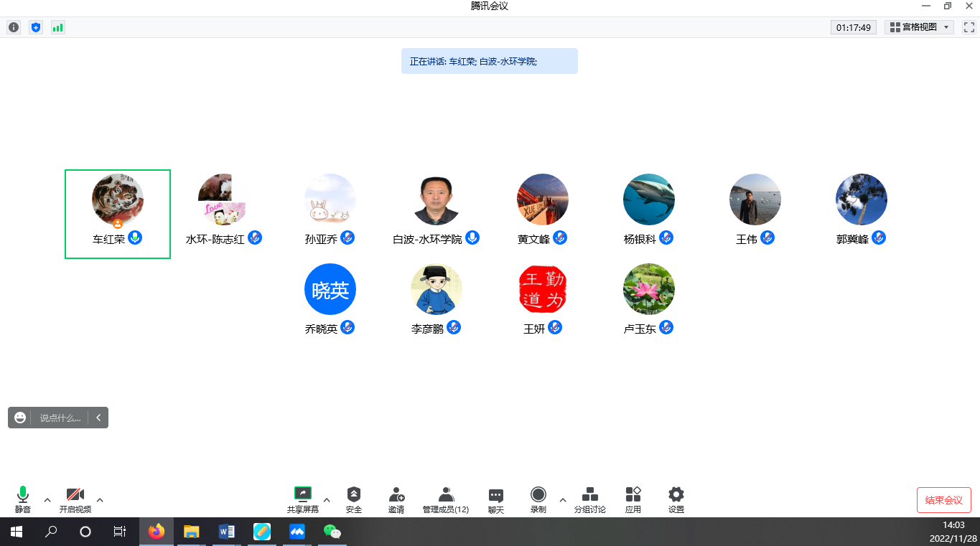Mute microphone with the 静音 button
The width and height of the screenshot is (980, 546).
(23, 499)
